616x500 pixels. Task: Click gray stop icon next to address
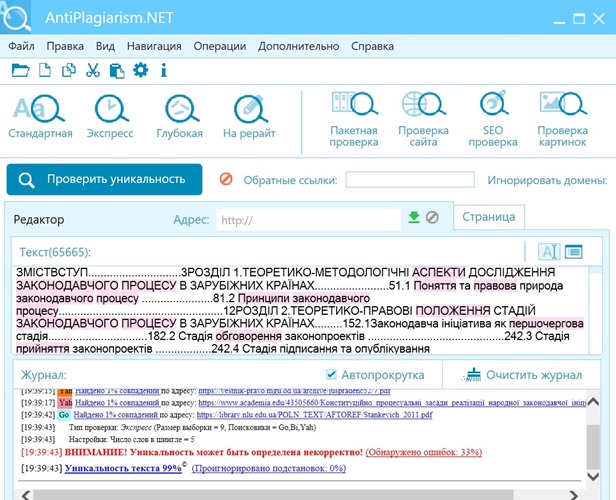(x=432, y=217)
